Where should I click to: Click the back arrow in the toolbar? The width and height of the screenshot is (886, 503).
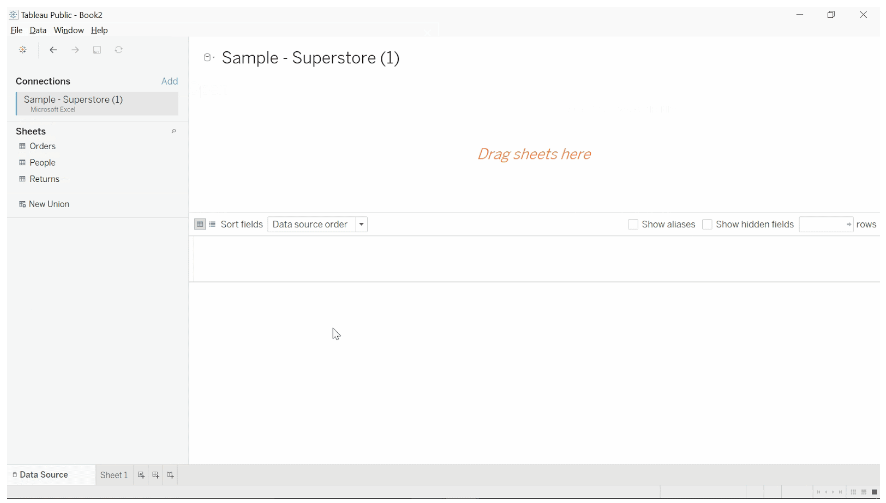point(53,49)
